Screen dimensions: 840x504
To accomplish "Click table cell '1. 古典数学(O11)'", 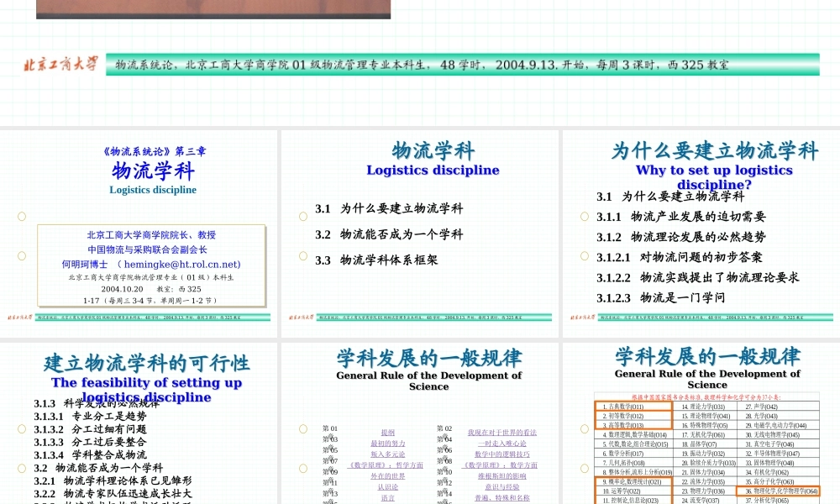I will [x=633, y=407].
